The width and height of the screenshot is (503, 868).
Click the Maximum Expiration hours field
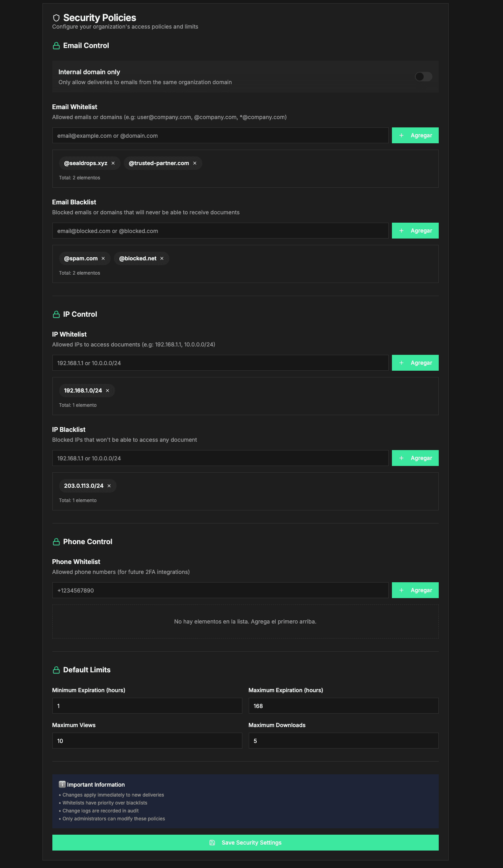pyautogui.click(x=343, y=706)
